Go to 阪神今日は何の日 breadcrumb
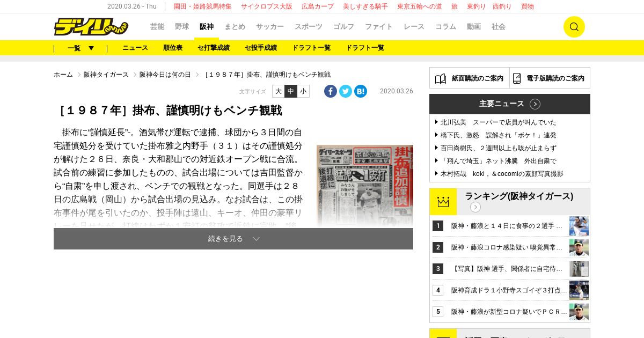The image size is (644, 338). click(165, 75)
